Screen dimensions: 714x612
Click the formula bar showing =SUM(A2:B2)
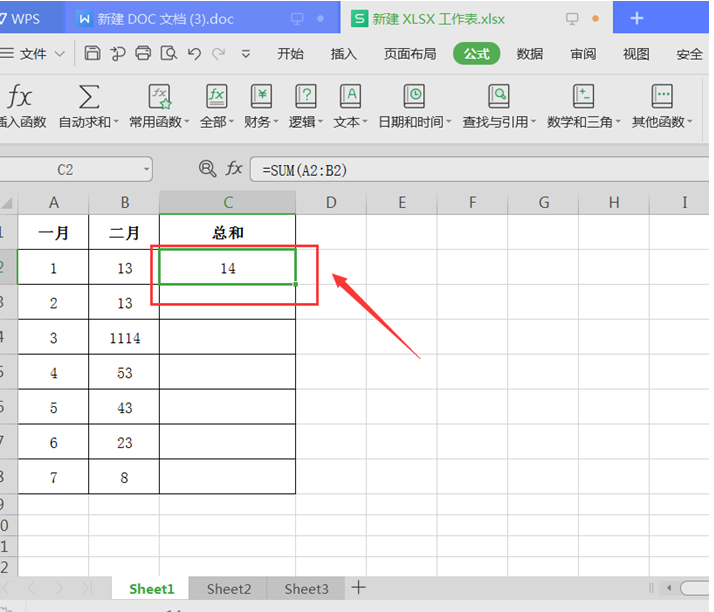(479, 170)
